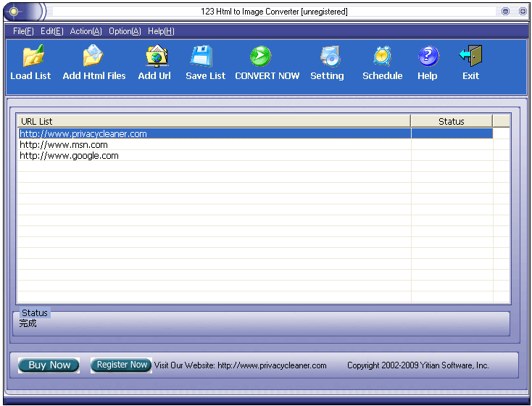Open the Setting tool
This screenshot has width=532, height=406.
[327, 57]
